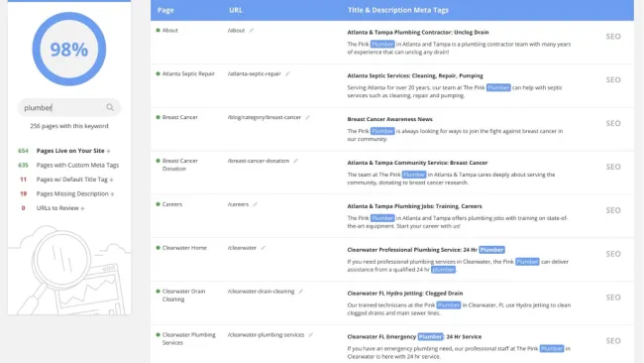Click SEO button for Clearwater Home row
Viewport: 644px width, 363px height.
click(613, 254)
